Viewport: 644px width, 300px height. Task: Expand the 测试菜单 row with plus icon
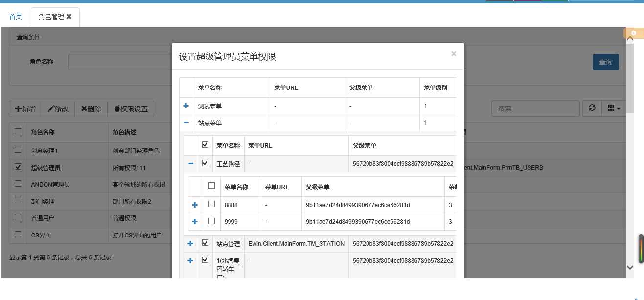pos(186,106)
